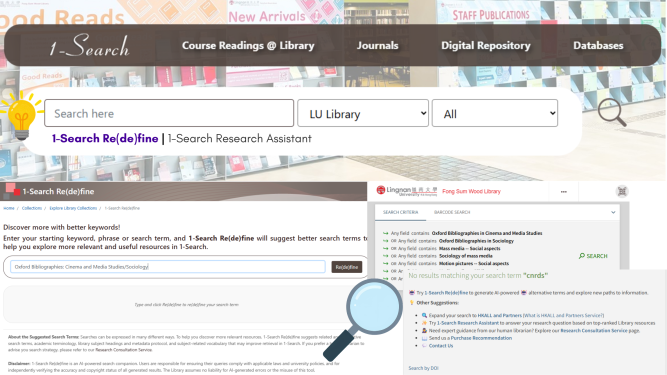667x375 pixels.
Task: Open the Explore Library Collections breadcrumb
Action: pyautogui.click(x=73, y=208)
